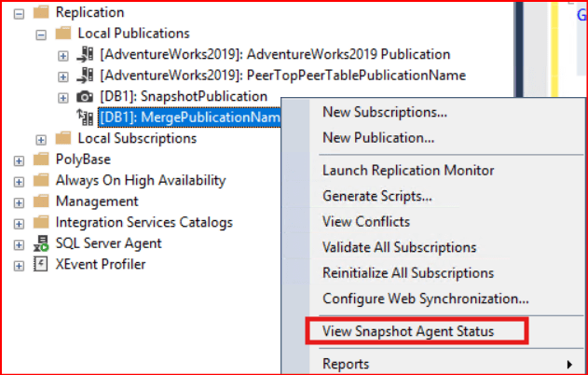Choose New Subscriptions from context menu

[x=385, y=113]
